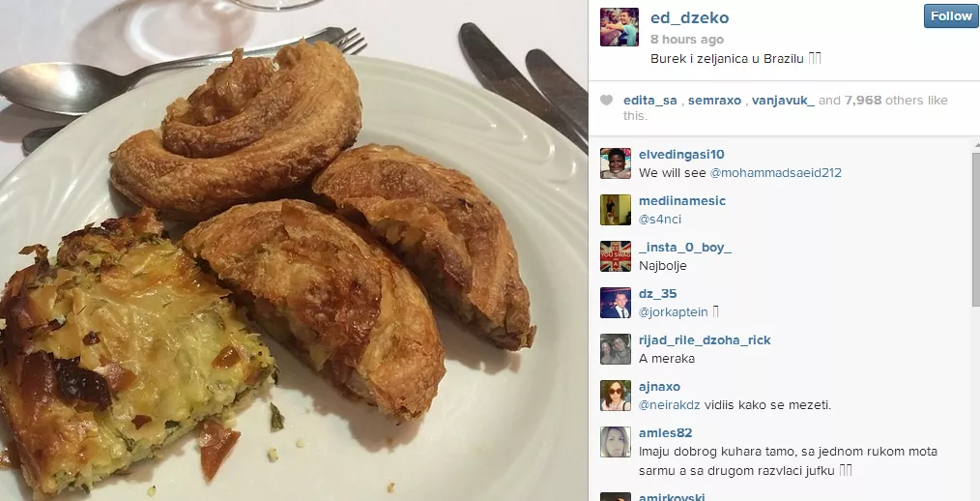Image resolution: width=980 pixels, height=501 pixels.
Task: Click ajnaxo's profile picture
Action: (x=616, y=396)
